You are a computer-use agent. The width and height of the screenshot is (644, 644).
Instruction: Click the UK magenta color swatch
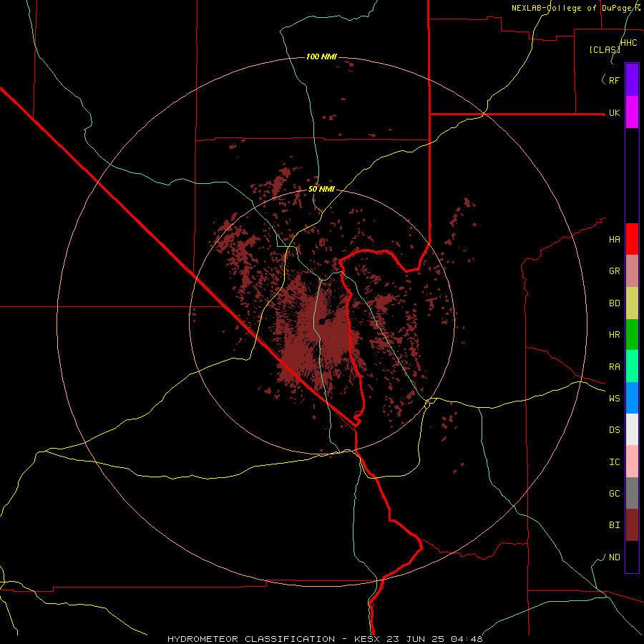click(632, 112)
